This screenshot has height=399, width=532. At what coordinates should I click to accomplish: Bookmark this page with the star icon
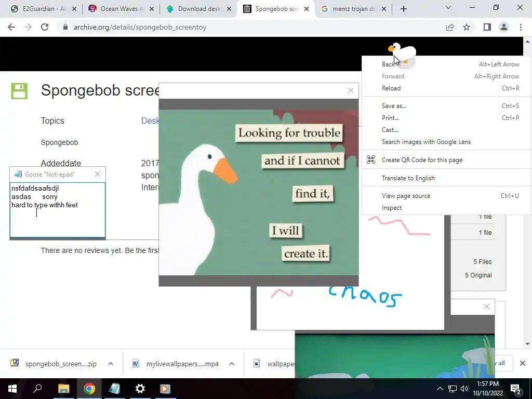[x=467, y=27]
